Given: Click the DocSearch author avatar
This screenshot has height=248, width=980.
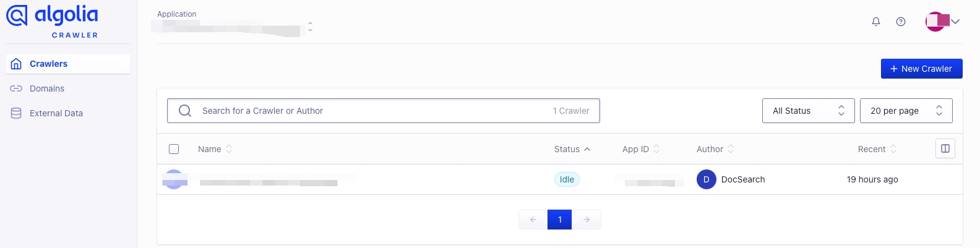Looking at the screenshot, I should click(x=707, y=179).
